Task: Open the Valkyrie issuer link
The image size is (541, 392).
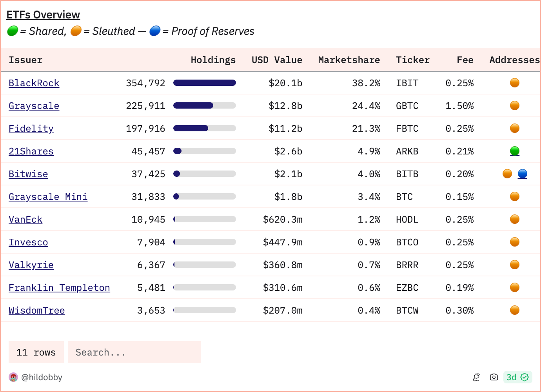Action: pos(31,265)
